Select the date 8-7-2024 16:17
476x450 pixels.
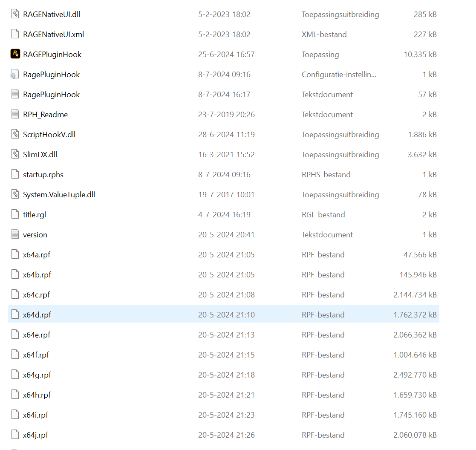pyautogui.click(x=224, y=95)
